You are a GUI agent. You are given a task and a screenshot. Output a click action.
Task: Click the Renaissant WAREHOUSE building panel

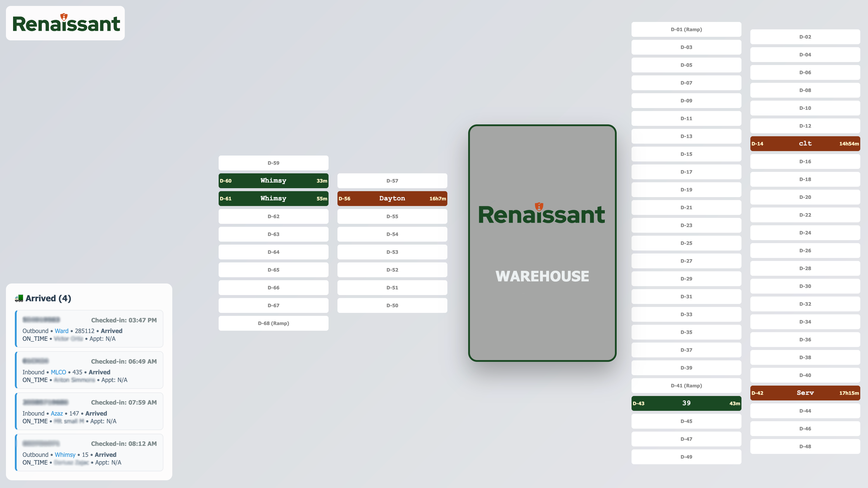tap(542, 243)
